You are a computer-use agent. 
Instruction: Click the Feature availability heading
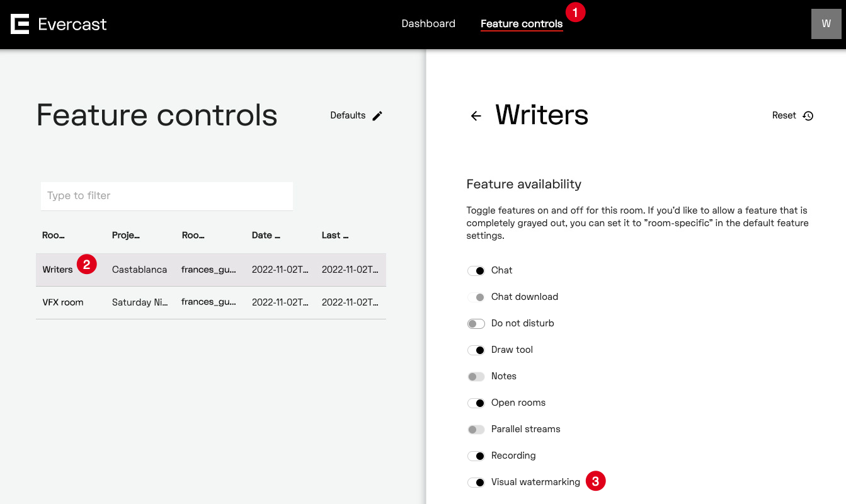pos(524,185)
